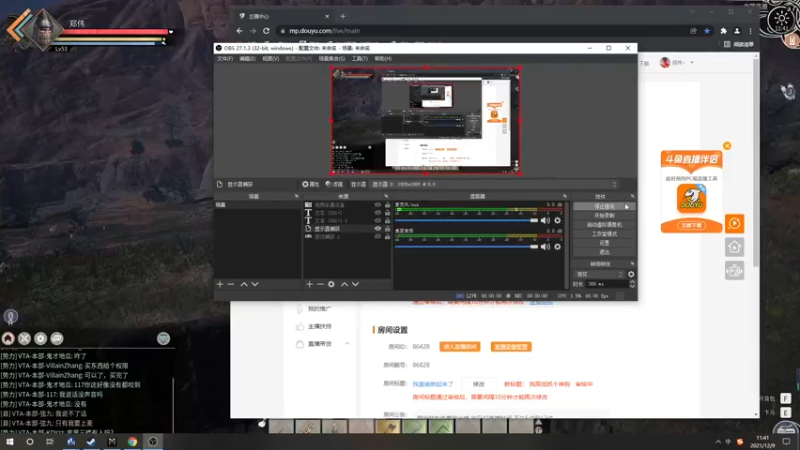Click the 修改 room title button
Image resolution: width=800 pixels, height=450 pixels.
point(479,384)
